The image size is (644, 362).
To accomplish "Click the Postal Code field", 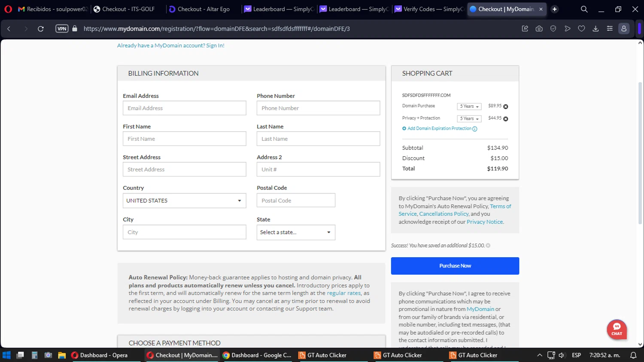I will (296, 201).
